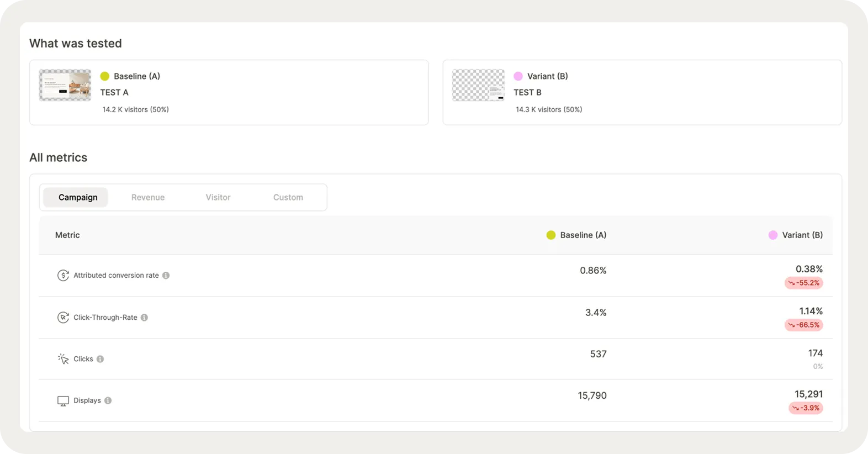Open the Visitor metrics tab

(218, 197)
